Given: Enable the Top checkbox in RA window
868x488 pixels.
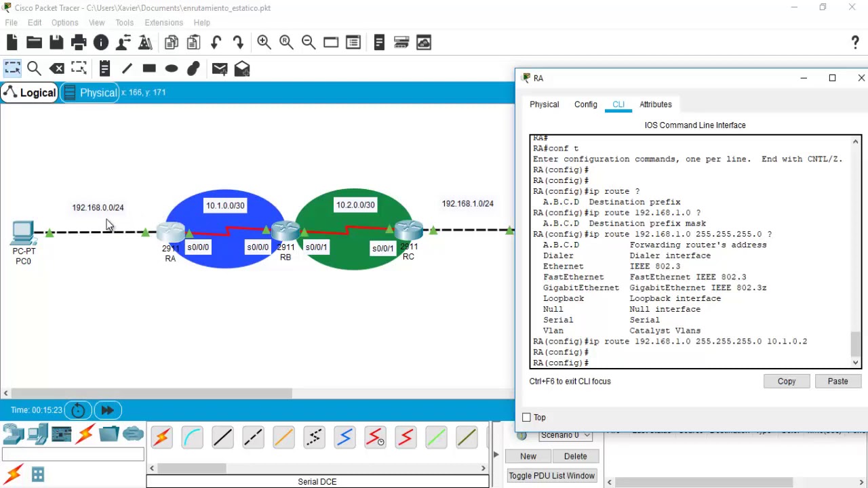Looking at the screenshot, I should 527,418.
